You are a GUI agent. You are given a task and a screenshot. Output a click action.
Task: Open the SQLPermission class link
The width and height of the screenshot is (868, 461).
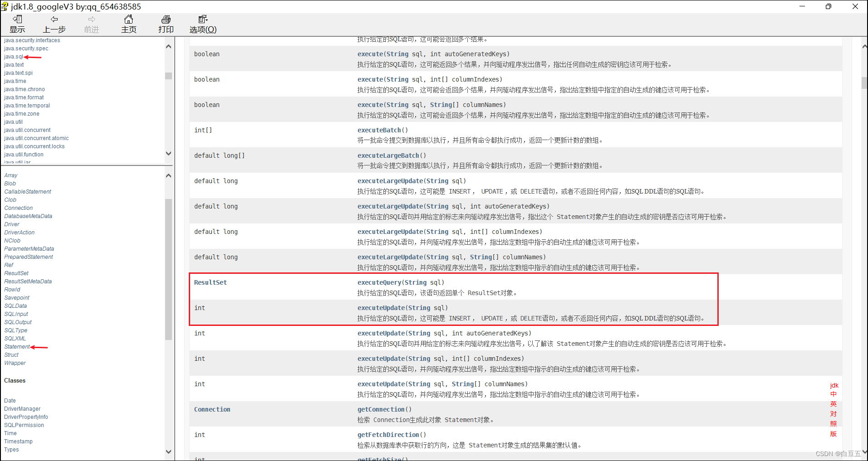click(24, 425)
